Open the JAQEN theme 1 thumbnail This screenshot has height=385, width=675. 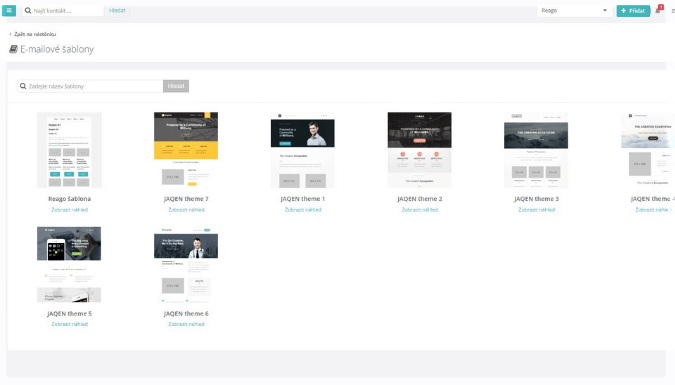click(303, 150)
